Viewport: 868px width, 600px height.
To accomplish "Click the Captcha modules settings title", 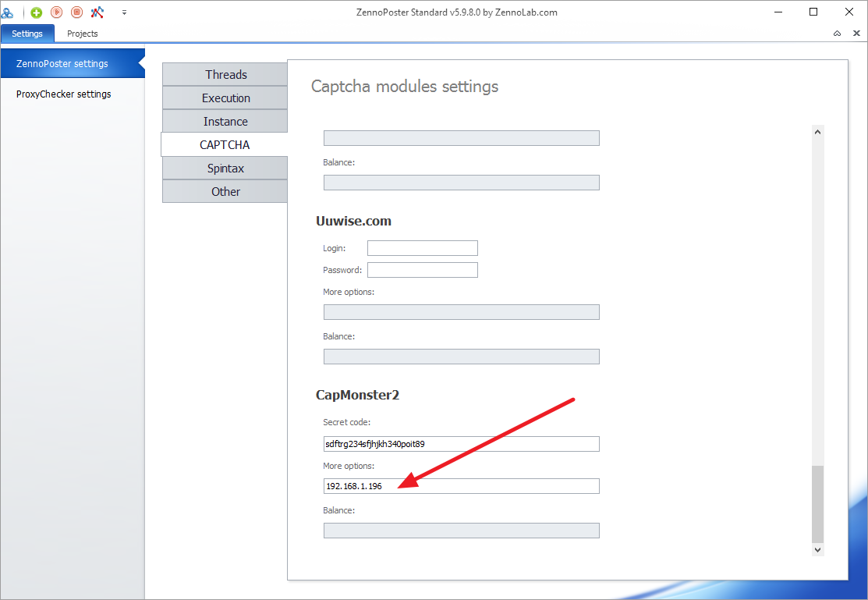I will point(405,87).
